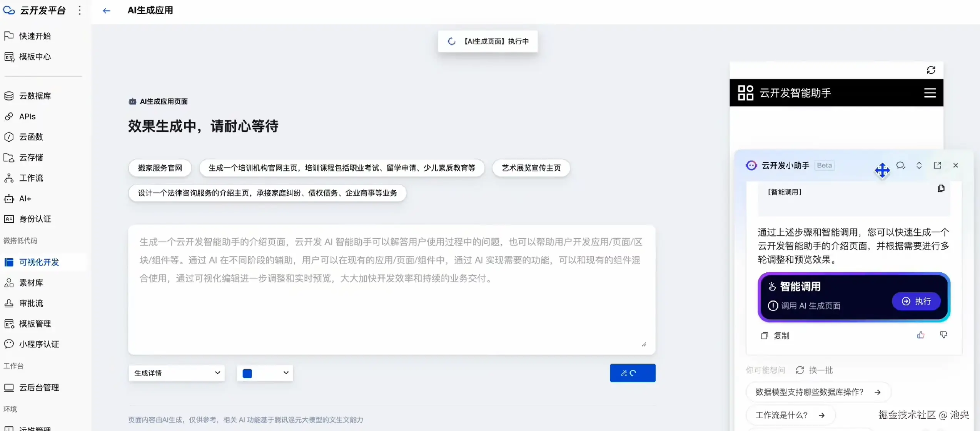Open 云数据库 in the sidebar

pyautogui.click(x=35, y=96)
